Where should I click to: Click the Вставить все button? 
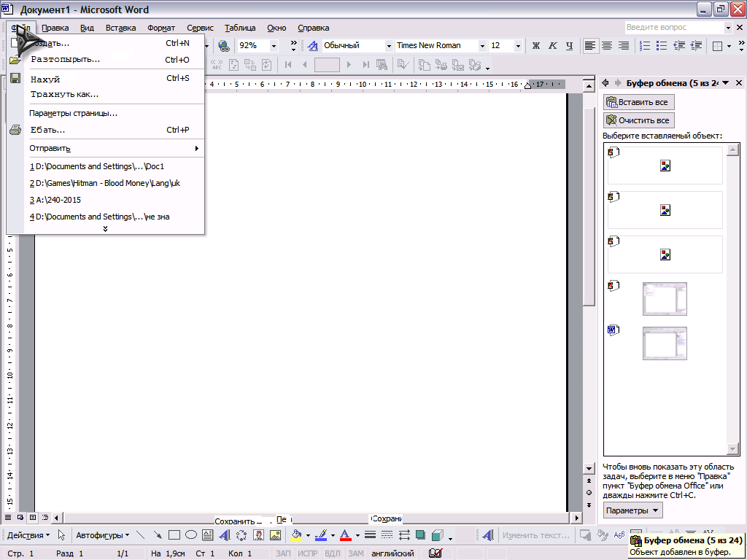tap(639, 102)
